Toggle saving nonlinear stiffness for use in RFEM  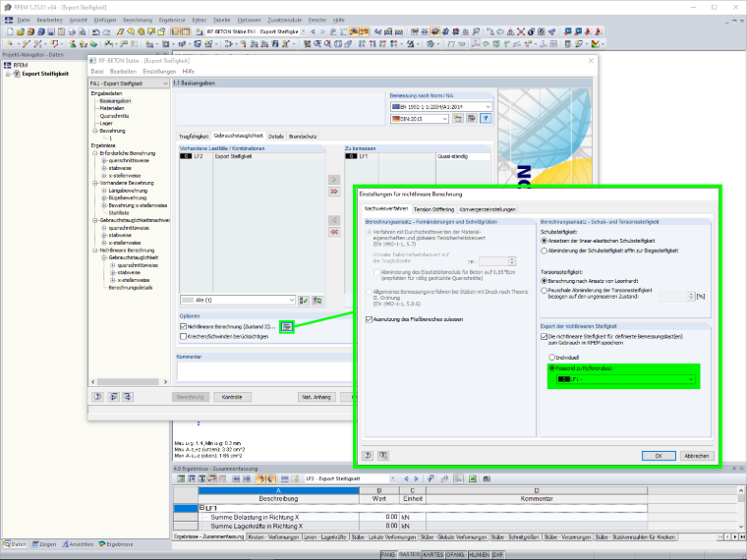pyautogui.click(x=545, y=336)
